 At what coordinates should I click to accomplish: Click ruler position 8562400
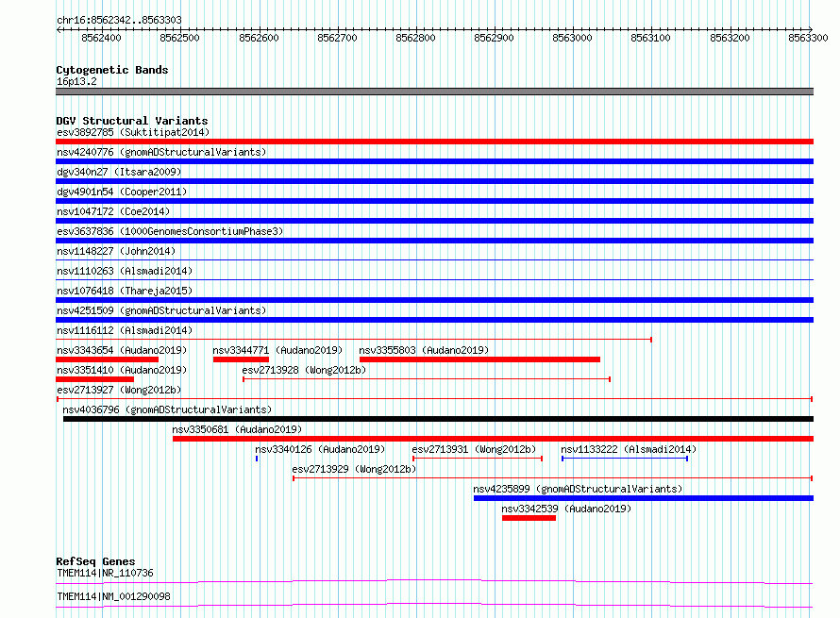[101, 38]
